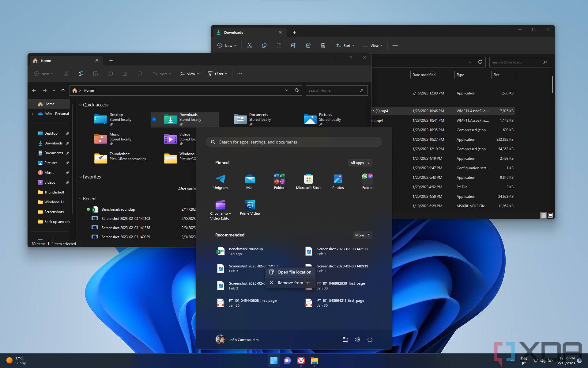
Task: Click Share icon in Downloads window toolbar
Action: [308, 45]
